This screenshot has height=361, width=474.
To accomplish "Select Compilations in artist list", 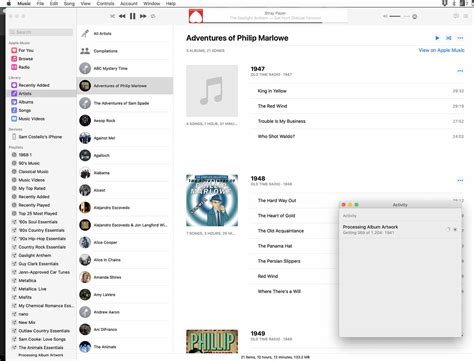I will [x=124, y=51].
